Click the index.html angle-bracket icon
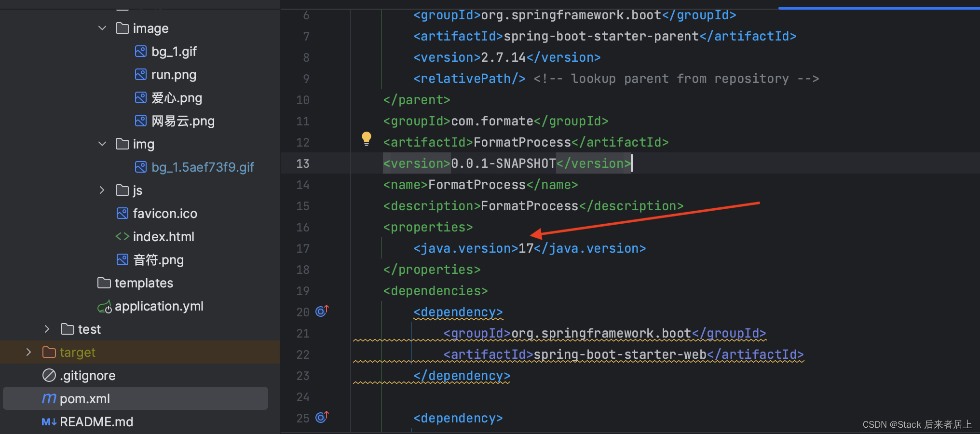The height and width of the screenshot is (434, 980). [122, 236]
